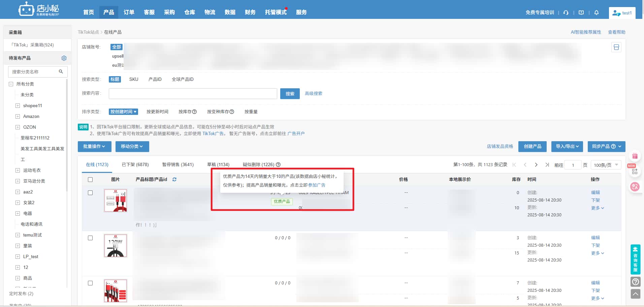Open the help documentation book icon

[x=581, y=12]
